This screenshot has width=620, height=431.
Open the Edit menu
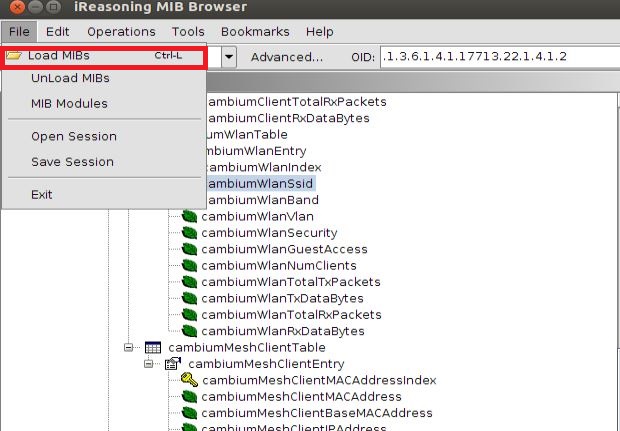tap(57, 32)
